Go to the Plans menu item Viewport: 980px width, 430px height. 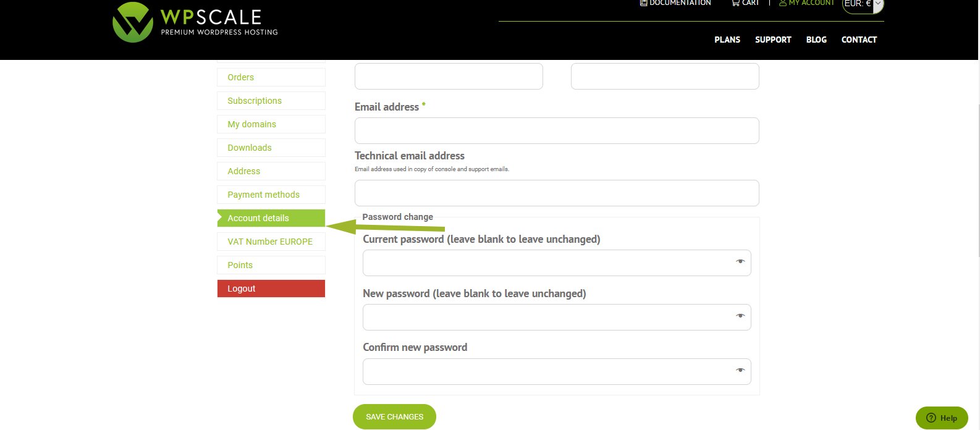point(727,40)
